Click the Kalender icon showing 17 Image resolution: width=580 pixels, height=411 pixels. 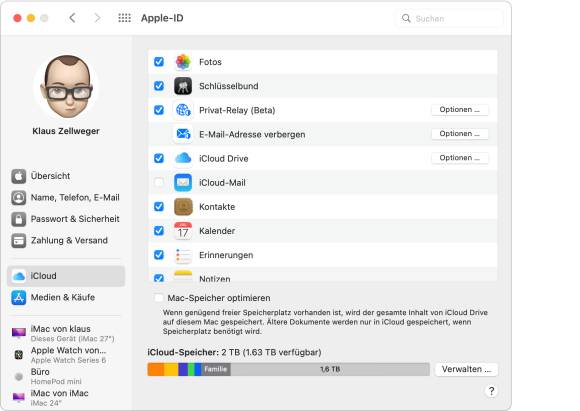click(x=183, y=231)
